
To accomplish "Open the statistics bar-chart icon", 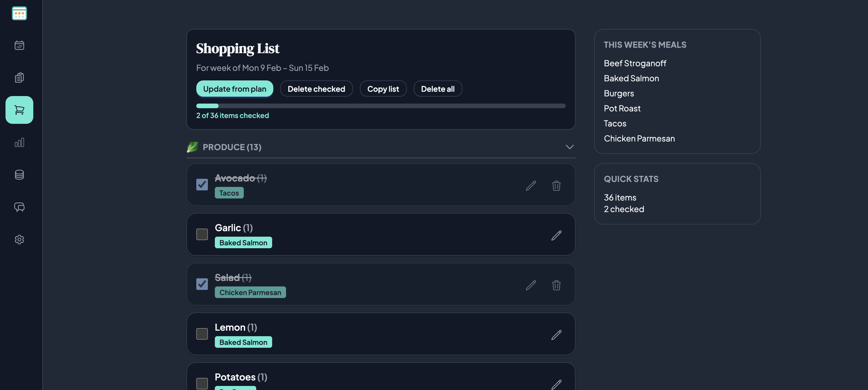I will click(x=19, y=142).
